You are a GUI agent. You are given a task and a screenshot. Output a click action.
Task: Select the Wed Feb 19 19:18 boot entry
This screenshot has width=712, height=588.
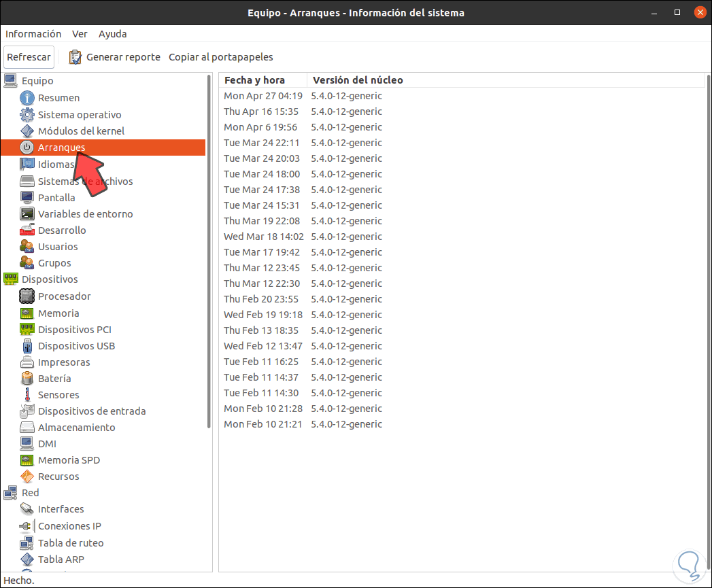pos(462,315)
